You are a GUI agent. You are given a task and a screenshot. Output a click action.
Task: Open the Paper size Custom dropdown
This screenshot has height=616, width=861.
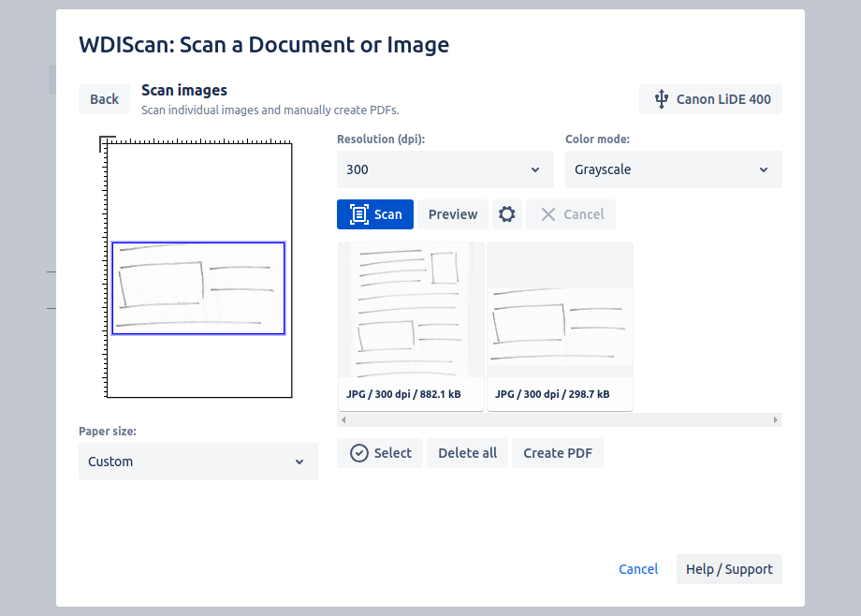click(197, 462)
